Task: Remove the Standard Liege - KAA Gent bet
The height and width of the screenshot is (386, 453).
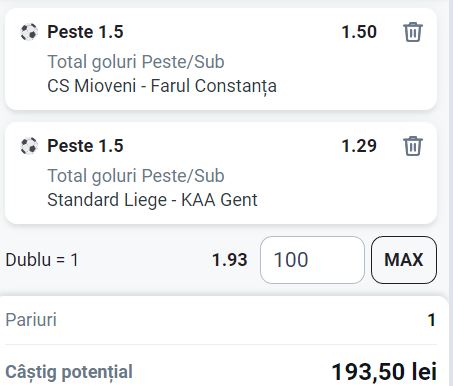Action: click(x=413, y=146)
